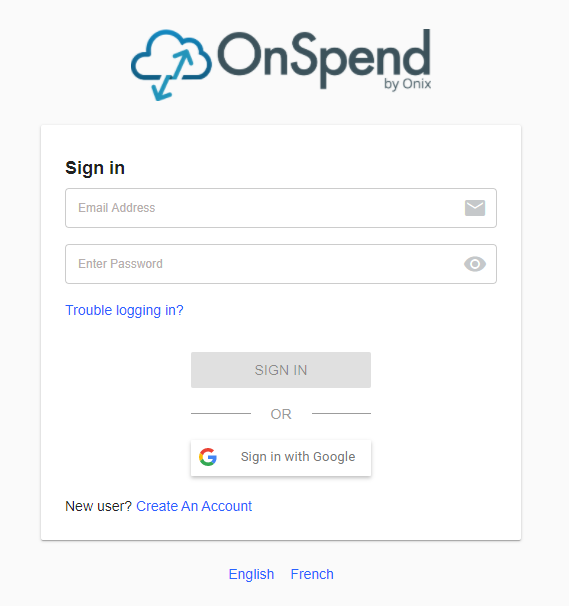Click the gray SIGN IN button
The width and height of the screenshot is (569, 606).
pos(281,370)
